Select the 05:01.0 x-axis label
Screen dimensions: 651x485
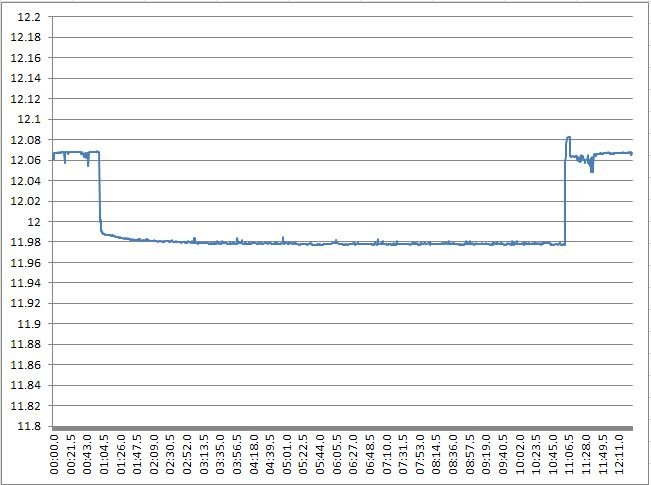pyautogui.click(x=286, y=453)
